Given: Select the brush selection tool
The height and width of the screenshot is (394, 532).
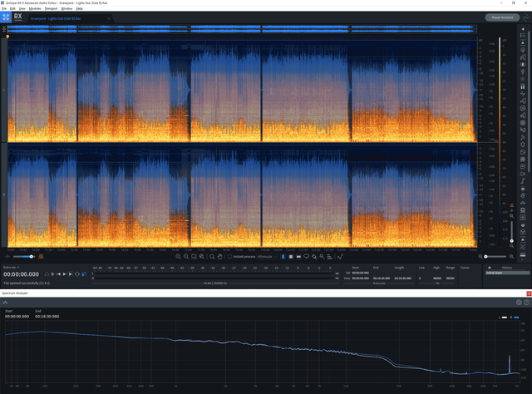Looking at the screenshot, I should coord(314,257).
